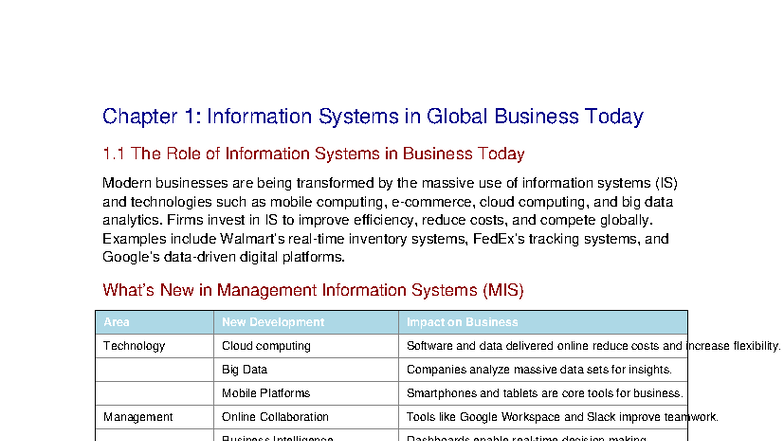Click the paragraph starting 'Modern businesses'
Viewport: 784px width, 441px height.
(390, 220)
